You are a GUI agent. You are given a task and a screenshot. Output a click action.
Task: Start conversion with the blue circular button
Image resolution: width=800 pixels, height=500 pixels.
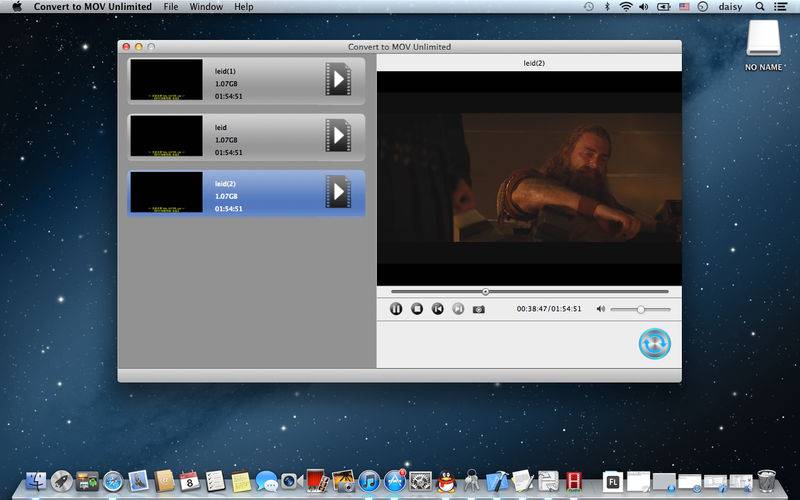[x=655, y=343]
